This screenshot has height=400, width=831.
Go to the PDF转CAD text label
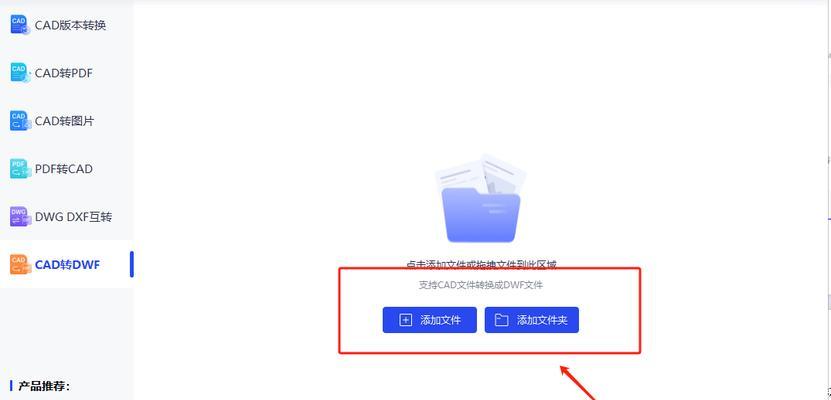pos(64,169)
